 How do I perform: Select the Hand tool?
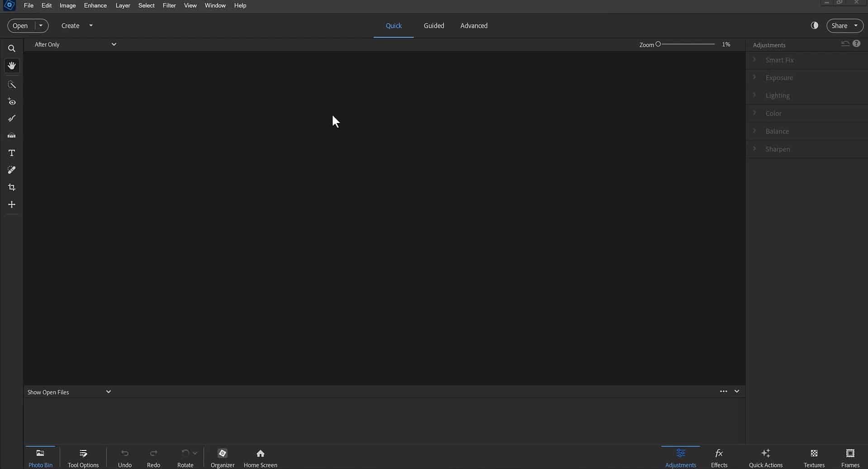pos(12,66)
